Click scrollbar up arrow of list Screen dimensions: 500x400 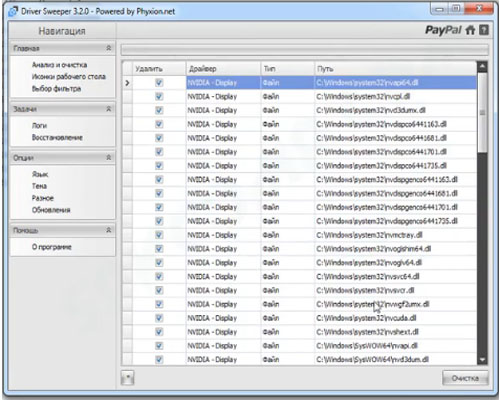tap(482, 67)
